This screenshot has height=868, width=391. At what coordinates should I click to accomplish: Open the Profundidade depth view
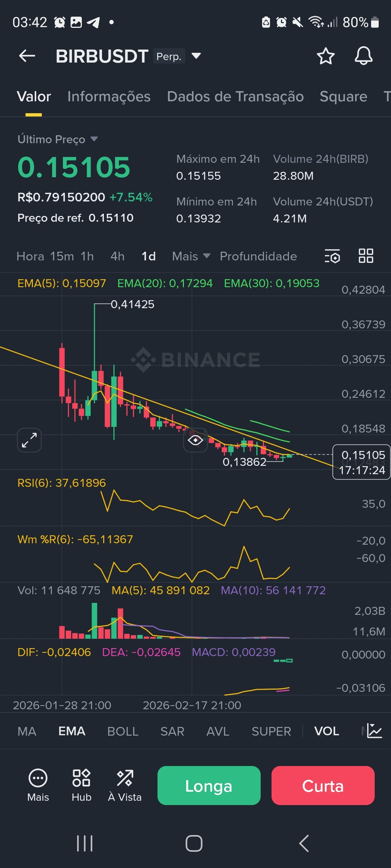click(x=258, y=256)
